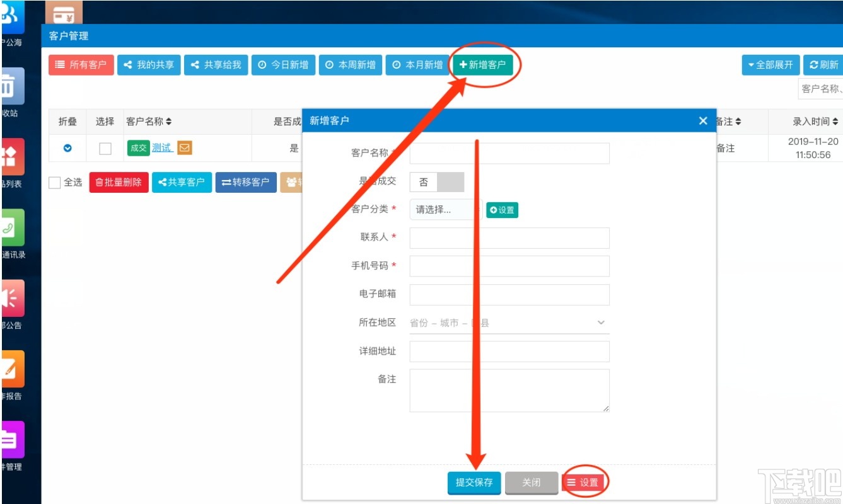Open the envelope icon beside customer 测试

pyautogui.click(x=184, y=147)
